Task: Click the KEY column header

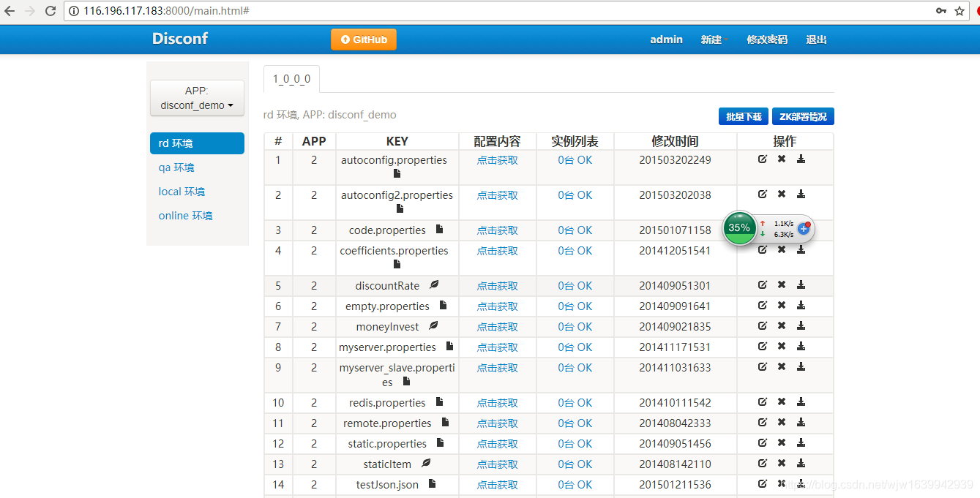Action: pyautogui.click(x=397, y=141)
